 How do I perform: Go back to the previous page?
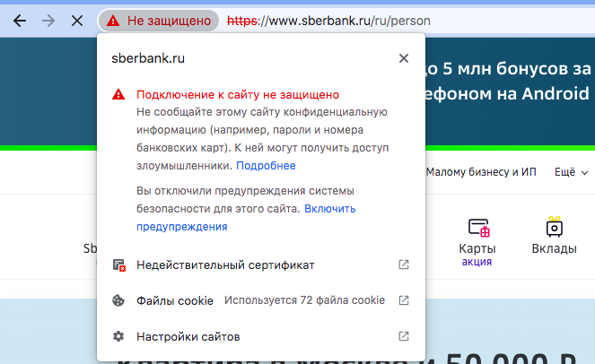(x=20, y=21)
